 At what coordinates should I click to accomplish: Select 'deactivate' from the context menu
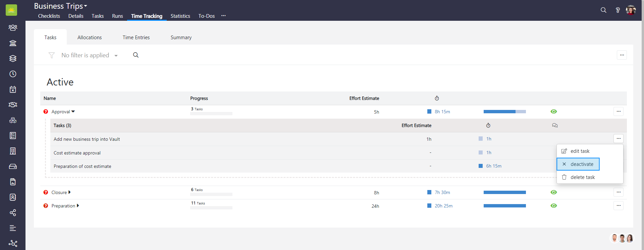[x=578, y=164]
